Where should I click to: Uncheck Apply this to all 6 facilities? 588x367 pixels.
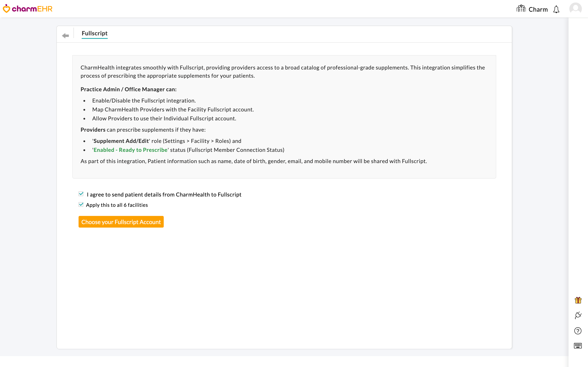tap(81, 204)
